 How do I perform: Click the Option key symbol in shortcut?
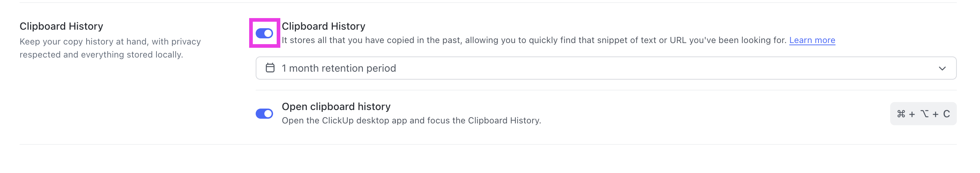(x=925, y=114)
